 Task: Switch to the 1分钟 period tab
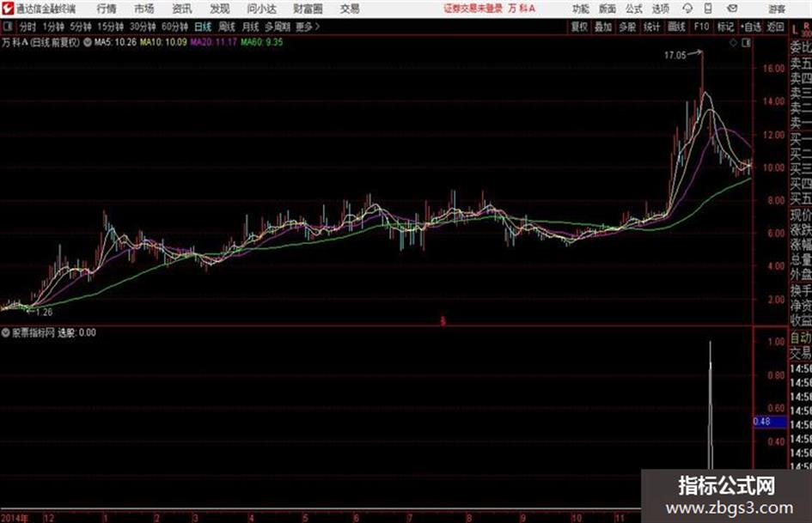point(52,27)
